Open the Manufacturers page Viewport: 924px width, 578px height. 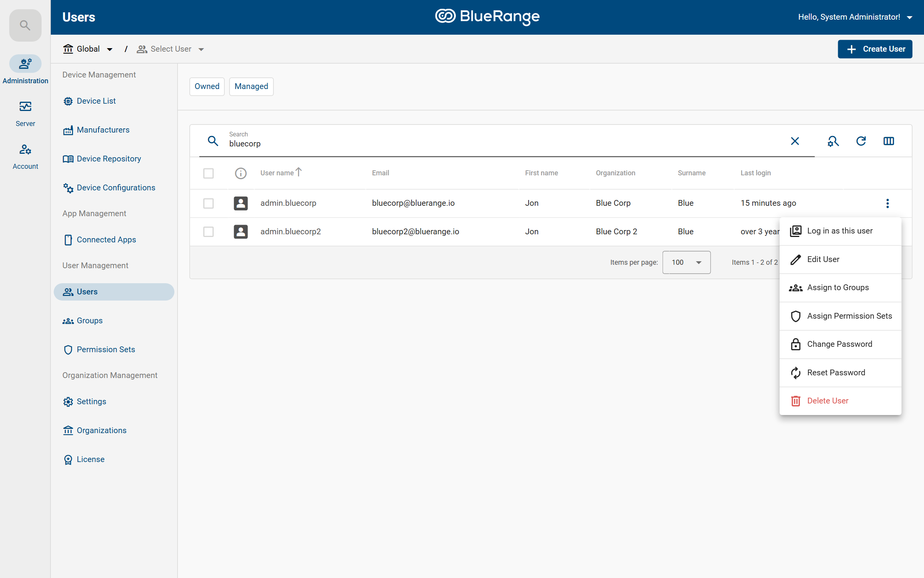coord(114,130)
